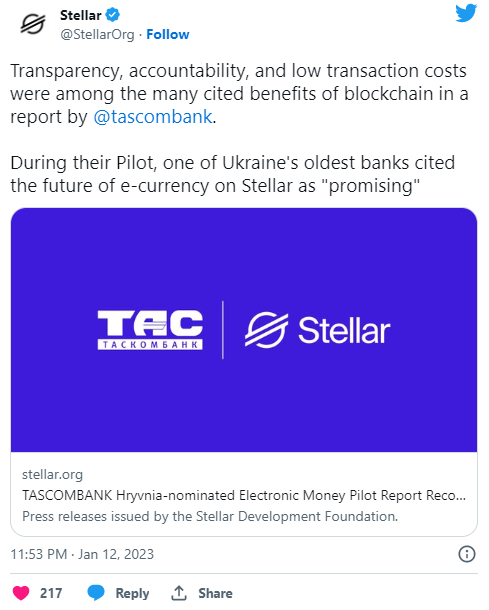Viewport: 489px width, 610px height.
Task: Click the press releases description text
Action: point(210,516)
